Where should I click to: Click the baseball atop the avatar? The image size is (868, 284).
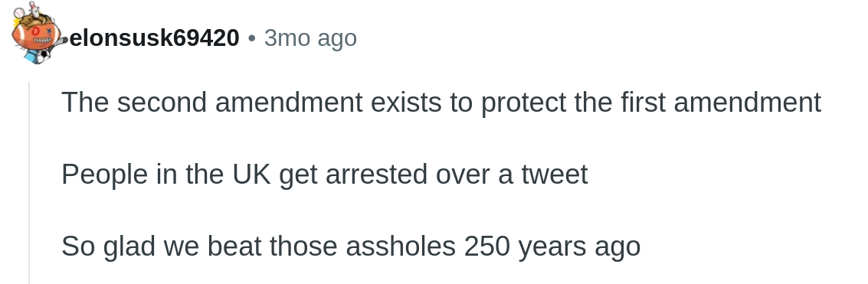click(19, 11)
